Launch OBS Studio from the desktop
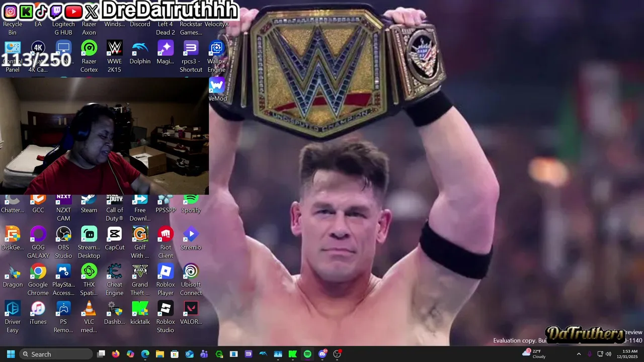Screen dimensions: 644x362 (63, 234)
